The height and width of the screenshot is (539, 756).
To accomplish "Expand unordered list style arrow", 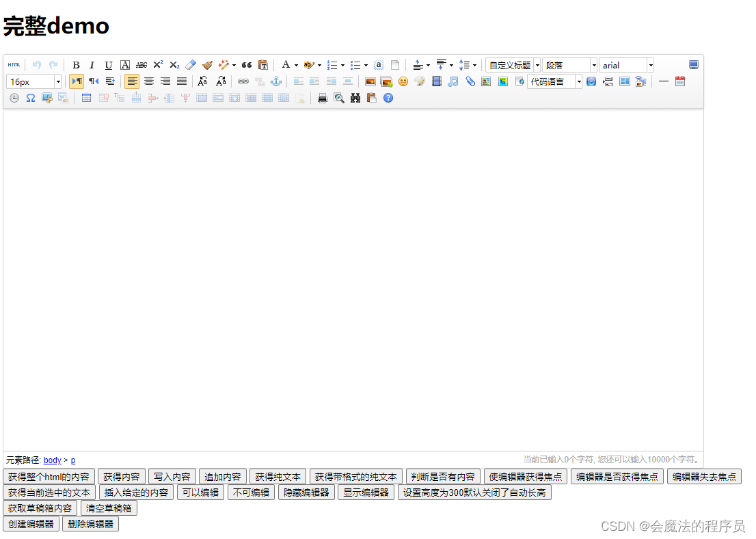I will (366, 65).
